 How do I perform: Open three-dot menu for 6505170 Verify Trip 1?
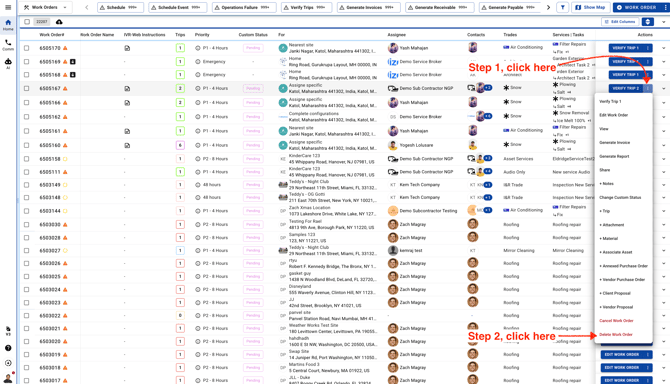tap(648, 48)
